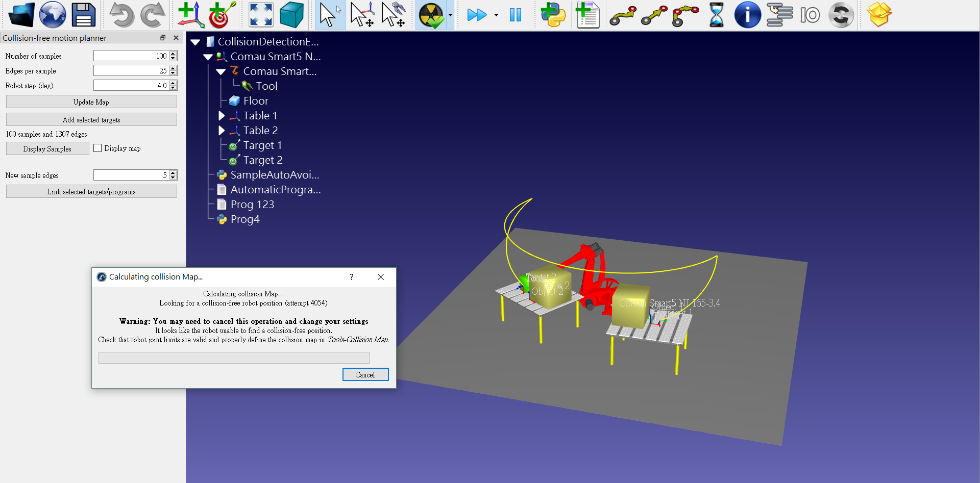Viewport: 980px width, 483px height.
Task: Insert a Program Call instruction
Action: coord(779,15)
